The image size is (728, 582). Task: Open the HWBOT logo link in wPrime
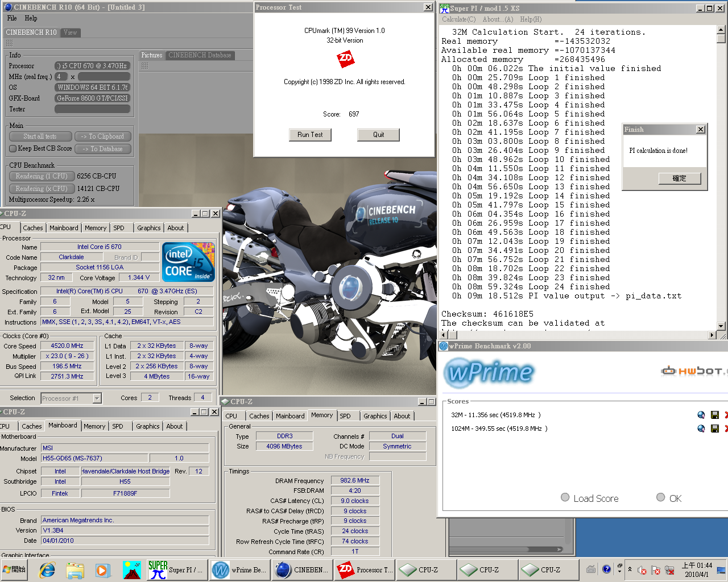(694, 371)
